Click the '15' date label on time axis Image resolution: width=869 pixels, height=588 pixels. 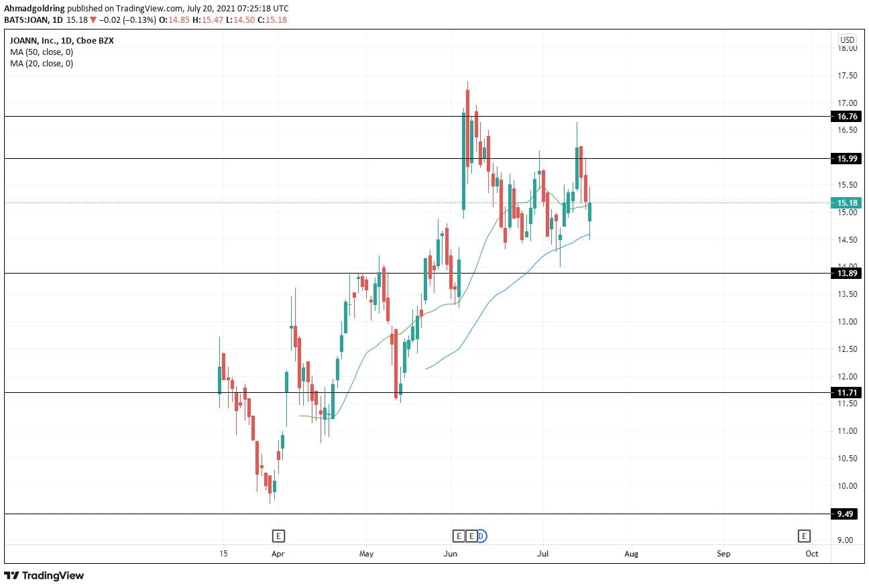[223, 554]
